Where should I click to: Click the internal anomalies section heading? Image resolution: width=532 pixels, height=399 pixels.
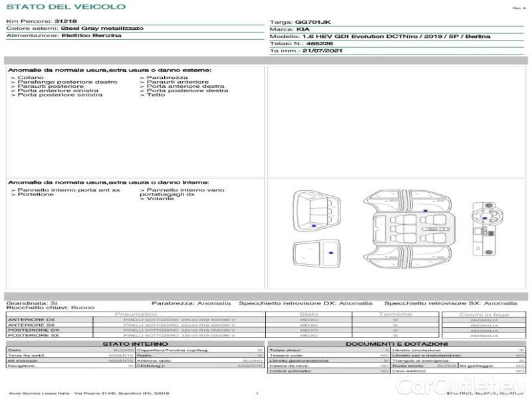click(x=108, y=182)
